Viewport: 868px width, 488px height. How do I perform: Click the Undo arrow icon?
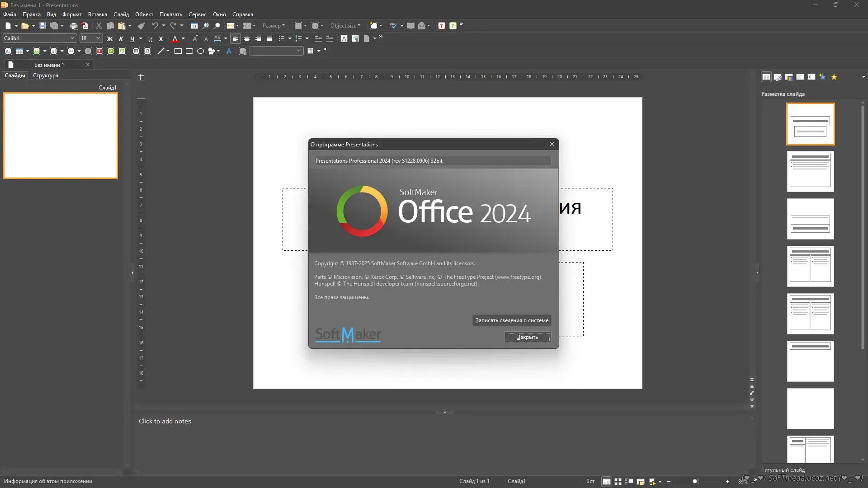pyautogui.click(x=155, y=26)
